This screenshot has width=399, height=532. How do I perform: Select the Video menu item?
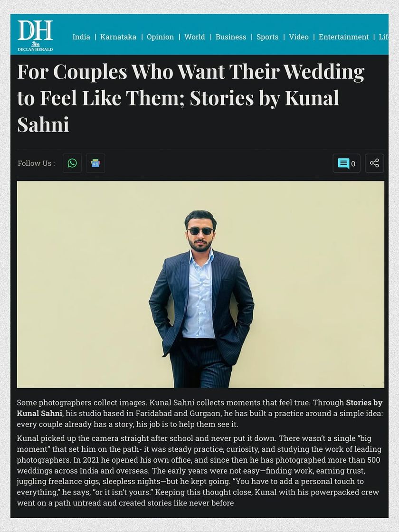tap(299, 37)
